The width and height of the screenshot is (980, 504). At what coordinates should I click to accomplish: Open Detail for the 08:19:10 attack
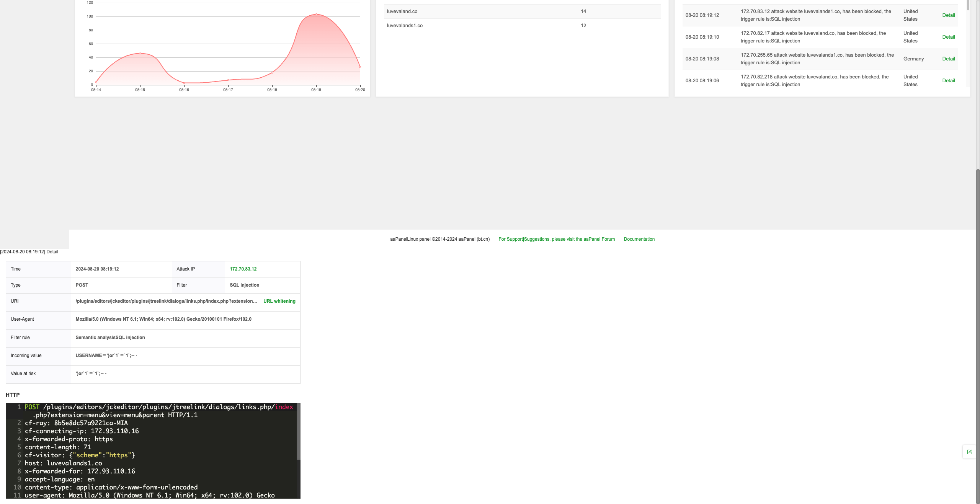[948, 37]
